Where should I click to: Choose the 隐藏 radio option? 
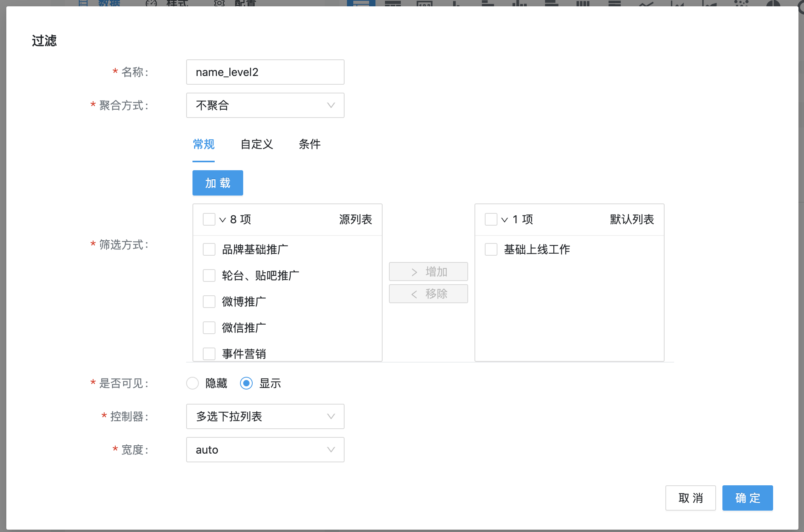point(192,383)
